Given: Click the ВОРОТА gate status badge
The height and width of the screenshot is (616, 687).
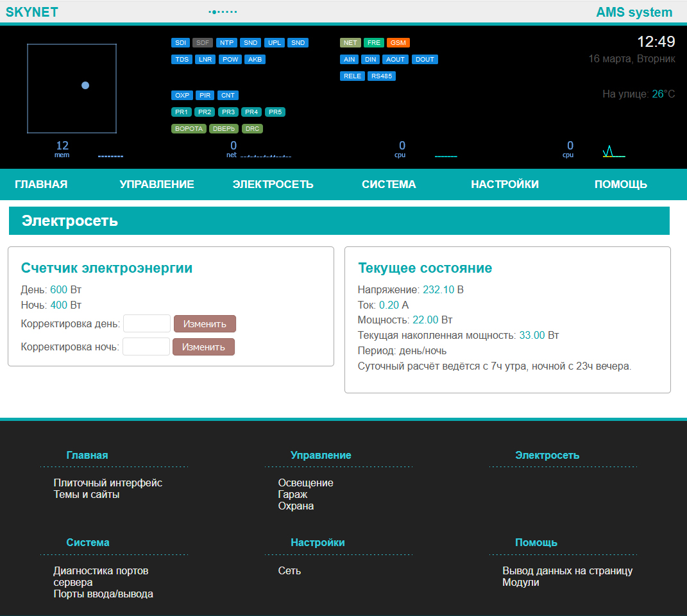Looking at the screenshot, I should (189, 128).
